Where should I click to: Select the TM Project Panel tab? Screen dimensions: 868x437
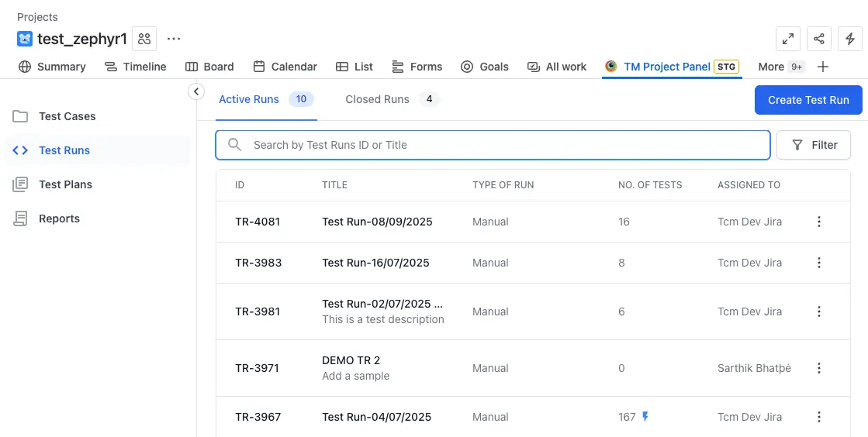[x=672, y=67]
